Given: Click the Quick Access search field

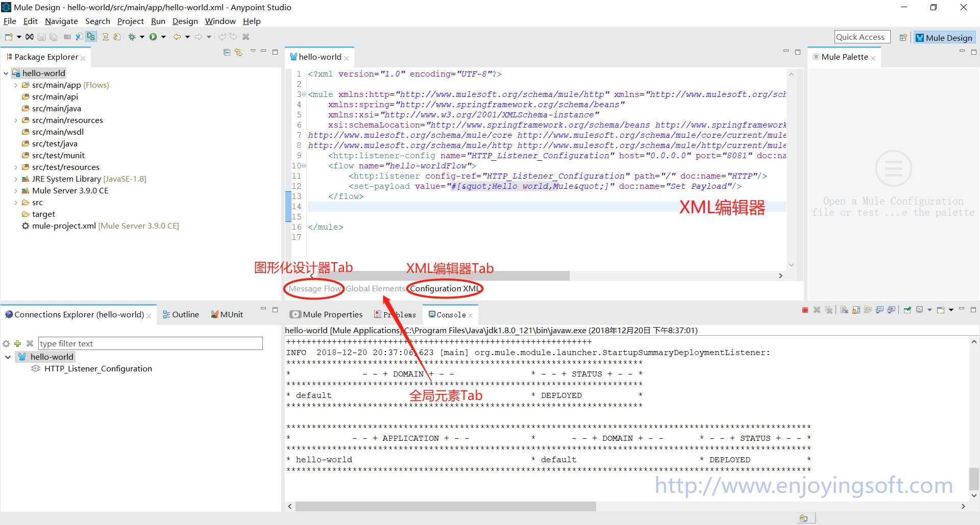Looking at the screenshot, I should [862, 37].
